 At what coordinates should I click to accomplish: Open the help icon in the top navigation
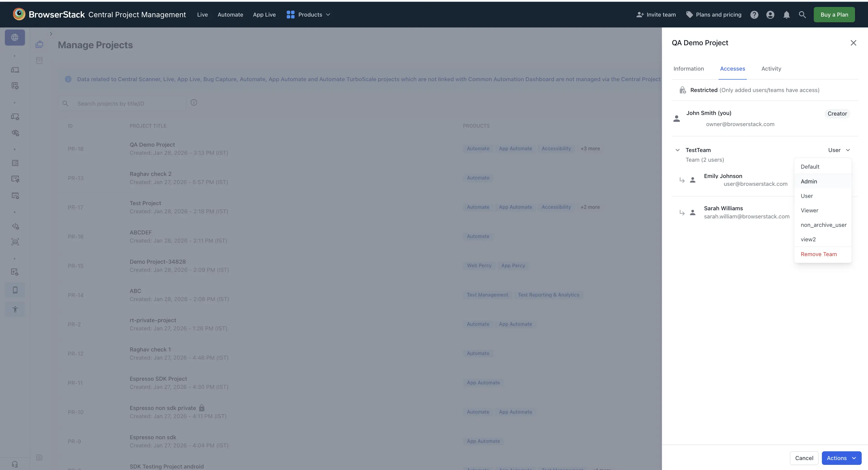pos(754,14)
